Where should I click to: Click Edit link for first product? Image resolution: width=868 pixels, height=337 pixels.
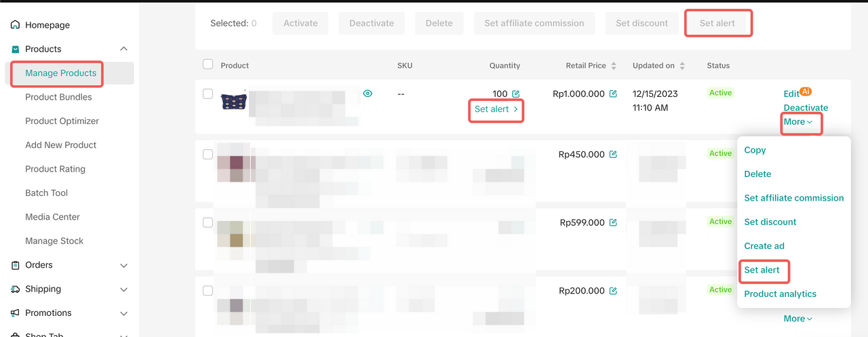coord(791,94)
